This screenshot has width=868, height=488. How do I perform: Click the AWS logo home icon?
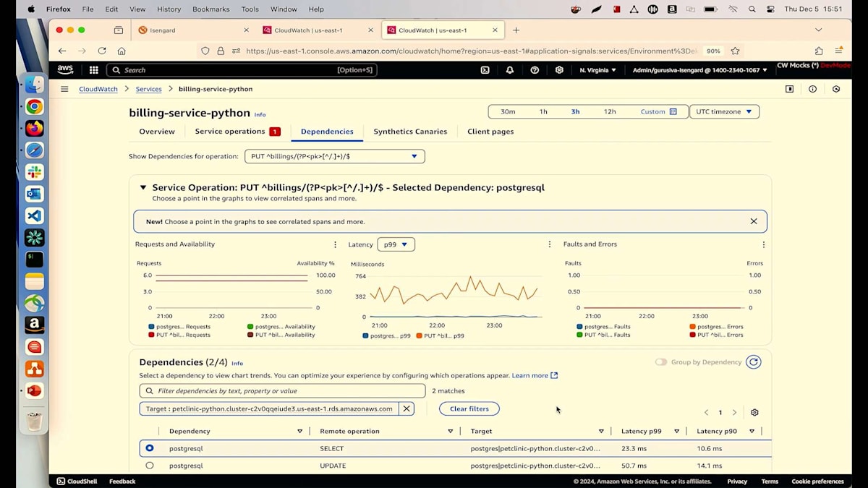click(65, 70)
